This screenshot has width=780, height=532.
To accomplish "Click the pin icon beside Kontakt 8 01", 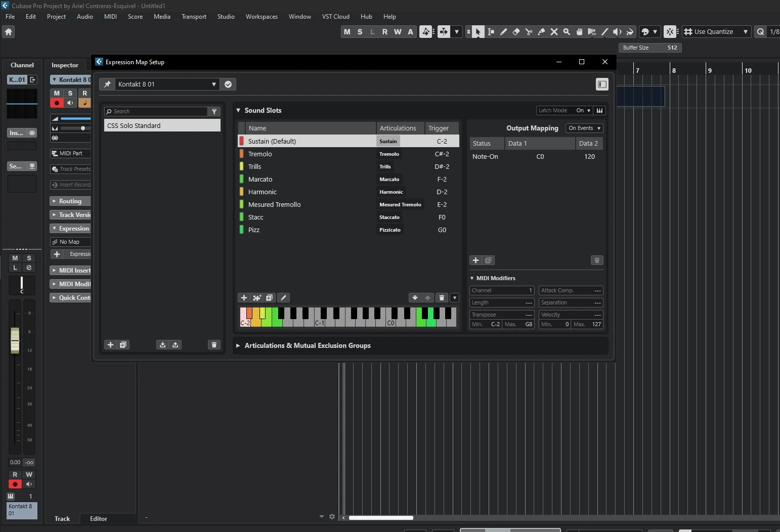I will (x=107, y=84).
